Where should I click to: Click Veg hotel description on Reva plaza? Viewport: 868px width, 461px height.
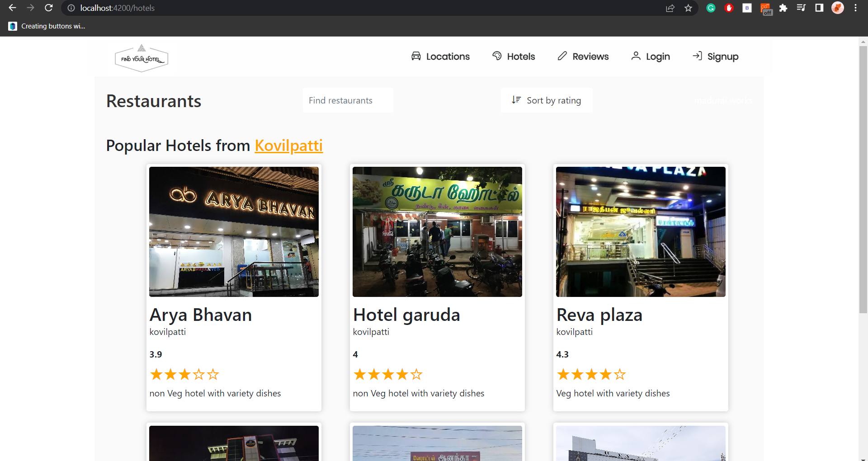click(x=613, y=393)
